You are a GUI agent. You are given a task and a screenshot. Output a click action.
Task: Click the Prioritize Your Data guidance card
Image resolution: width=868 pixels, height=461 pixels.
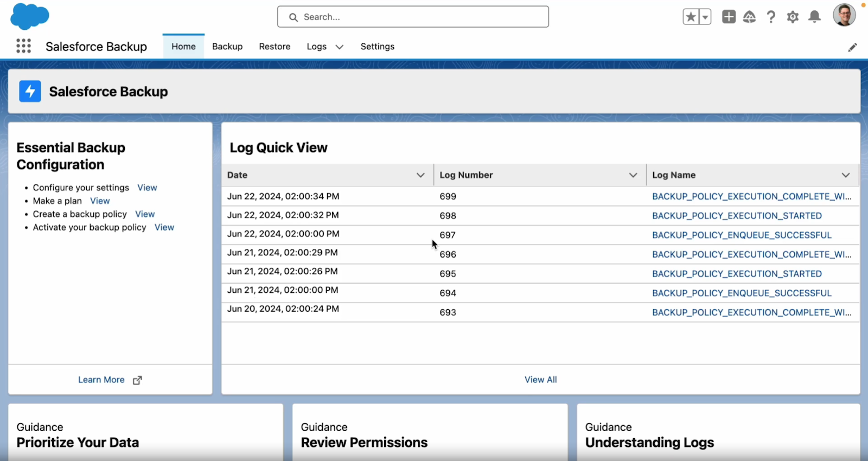[x=145, y=433]
